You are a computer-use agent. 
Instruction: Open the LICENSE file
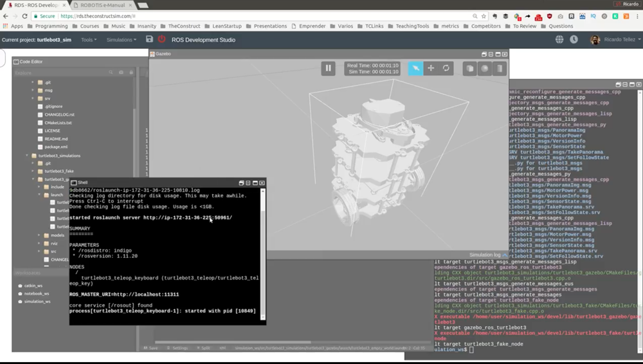(x=52, y=131)
